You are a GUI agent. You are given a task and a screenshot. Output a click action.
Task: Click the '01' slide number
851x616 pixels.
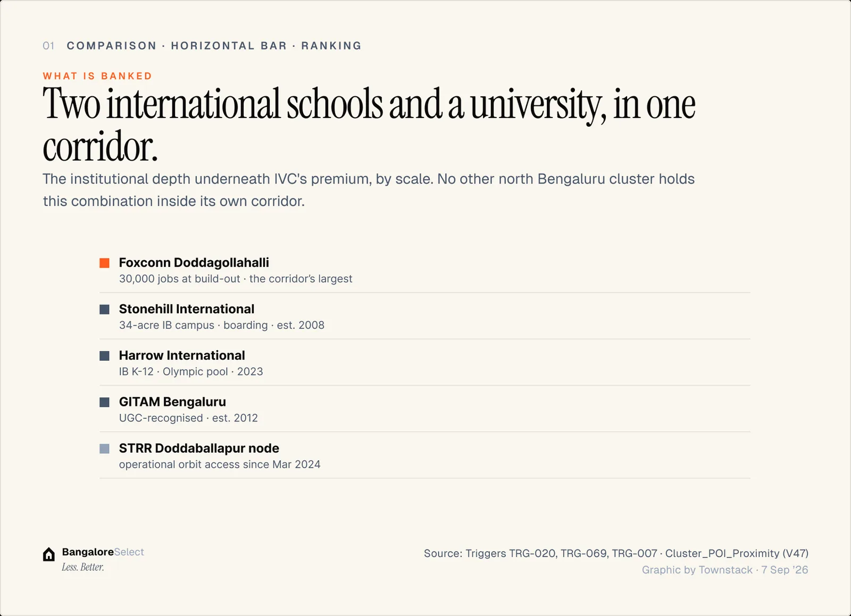click(x=48, y=46)
